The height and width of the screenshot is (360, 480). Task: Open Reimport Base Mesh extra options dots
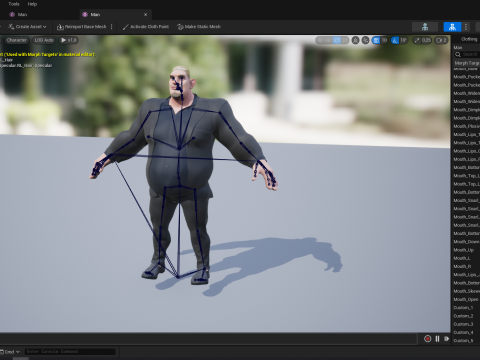(112, 27)
